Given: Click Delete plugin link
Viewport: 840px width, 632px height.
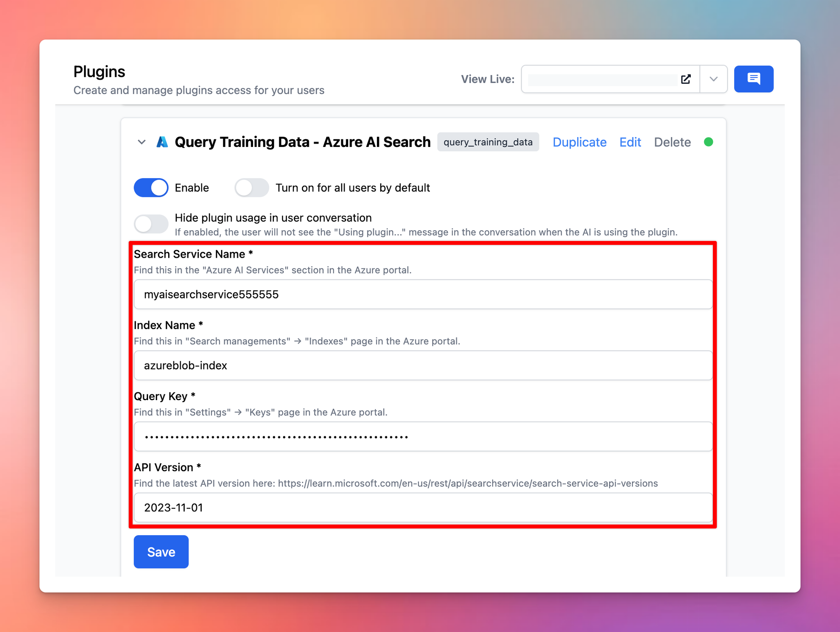Looking at the screenshot, I should 672,142.
